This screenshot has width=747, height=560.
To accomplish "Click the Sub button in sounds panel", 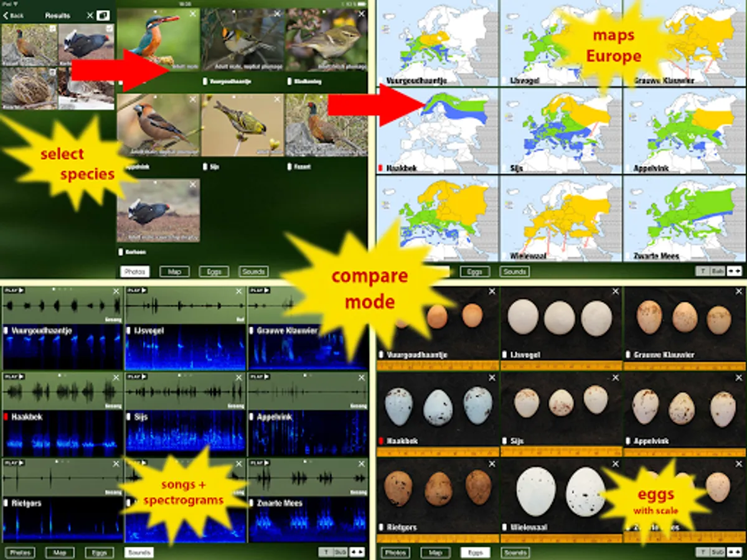I will point(340,552).
